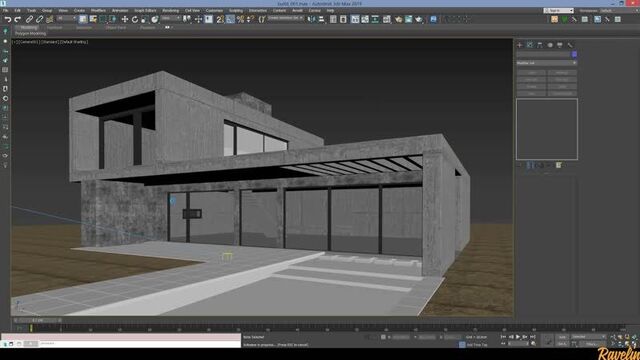The height and width of the screenshot is (360, 640).
Task: Open the Modifiers menu
Action: [x=98, y=11]
